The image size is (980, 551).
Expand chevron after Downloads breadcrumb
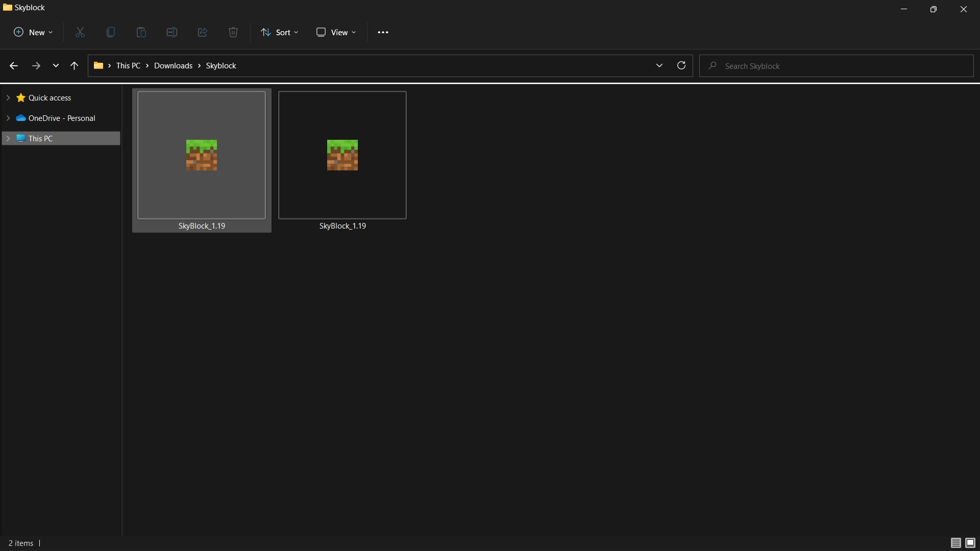[200, 66]
